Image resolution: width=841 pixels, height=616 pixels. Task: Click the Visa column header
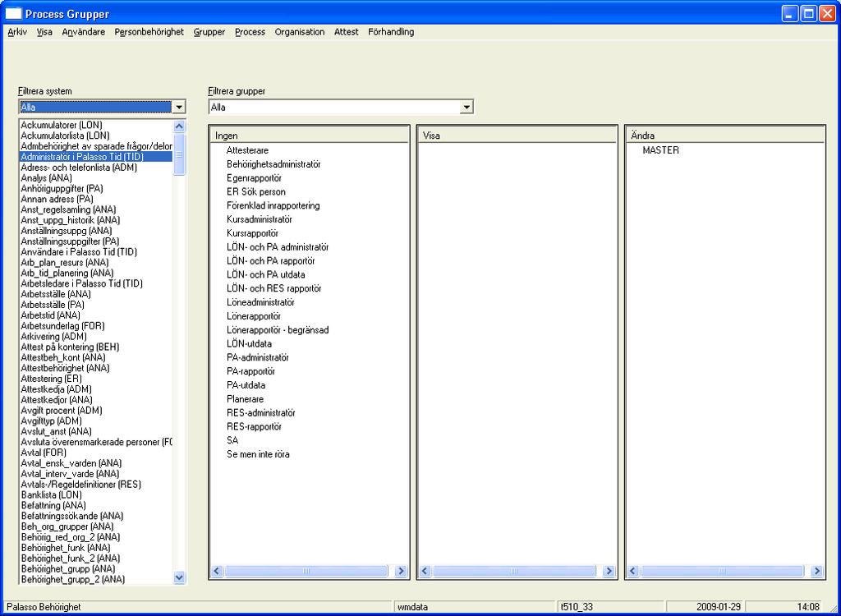click(517, 136)
